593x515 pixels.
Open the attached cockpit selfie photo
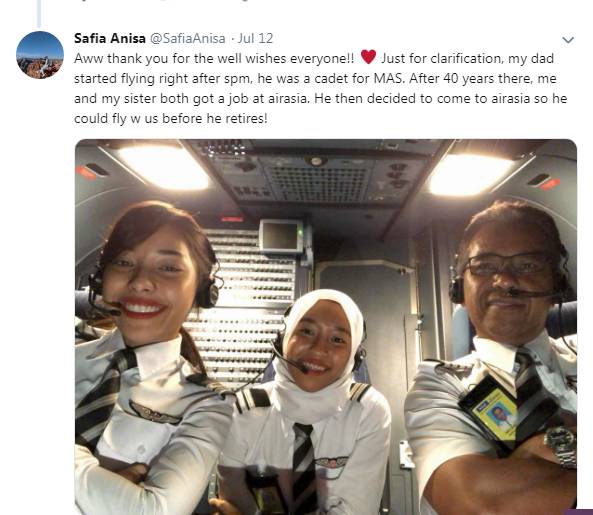click(x=326, y=327)
